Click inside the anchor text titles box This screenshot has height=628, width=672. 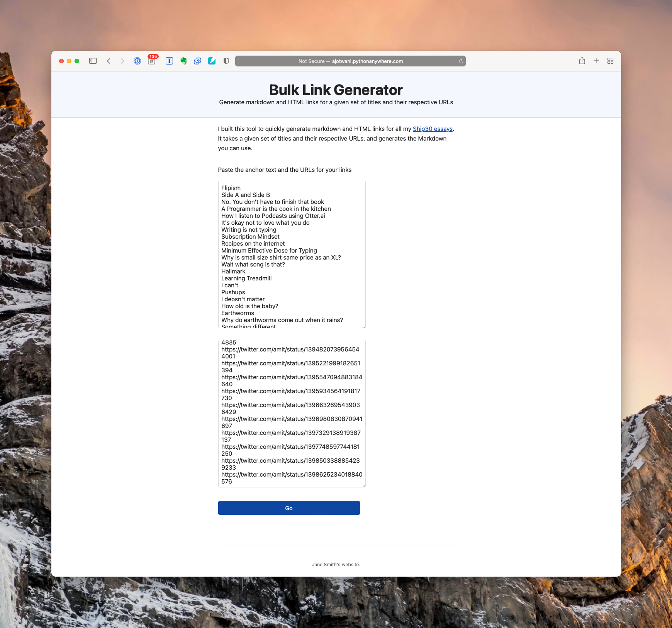292,255
